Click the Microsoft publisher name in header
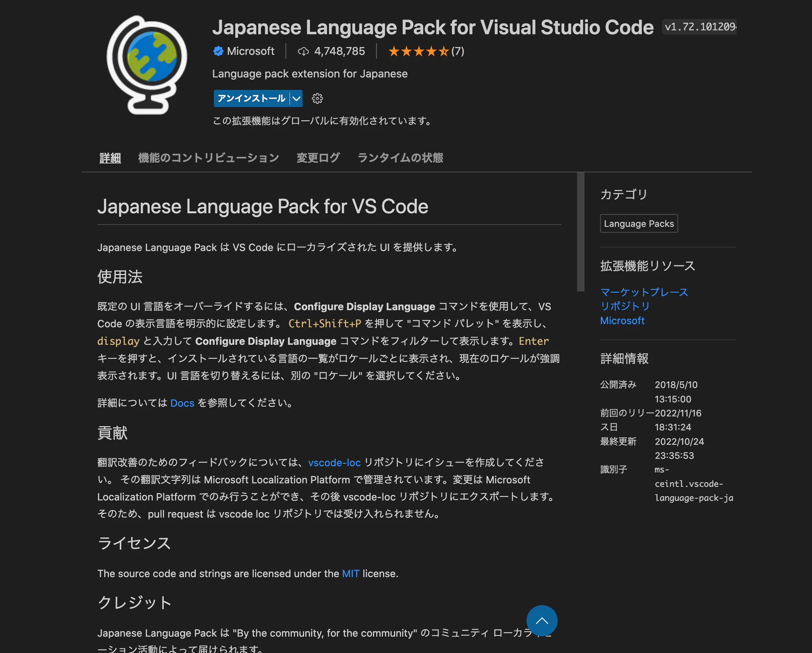Screen dimensions: 812x653 pos(250,51)
